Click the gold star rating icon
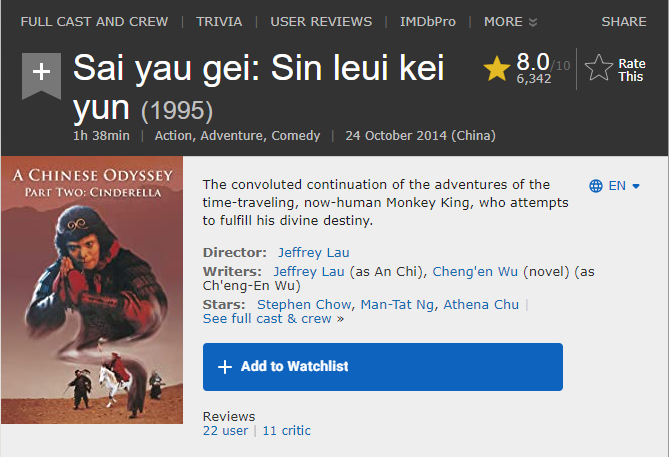The image size is (669, 457). [x=497, y=69]
